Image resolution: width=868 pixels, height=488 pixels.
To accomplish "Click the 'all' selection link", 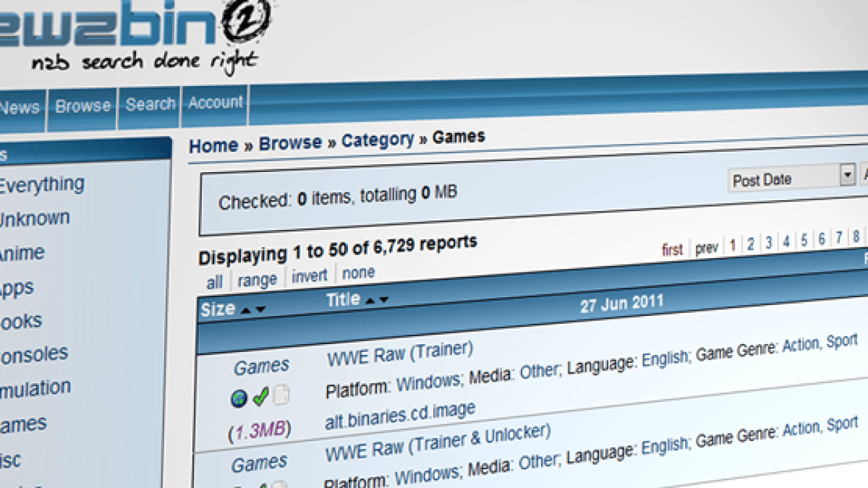I will 214,281.
